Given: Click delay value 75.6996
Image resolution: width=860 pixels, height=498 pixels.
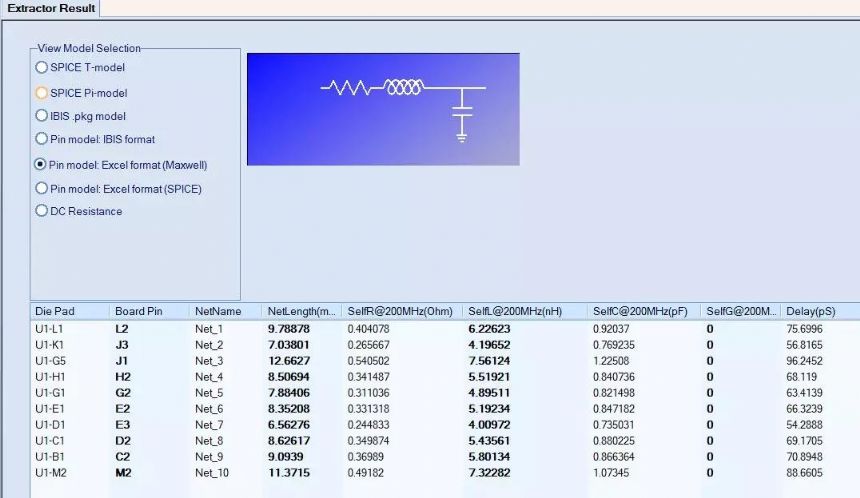Looking at the screenshot, I should 804,329.
